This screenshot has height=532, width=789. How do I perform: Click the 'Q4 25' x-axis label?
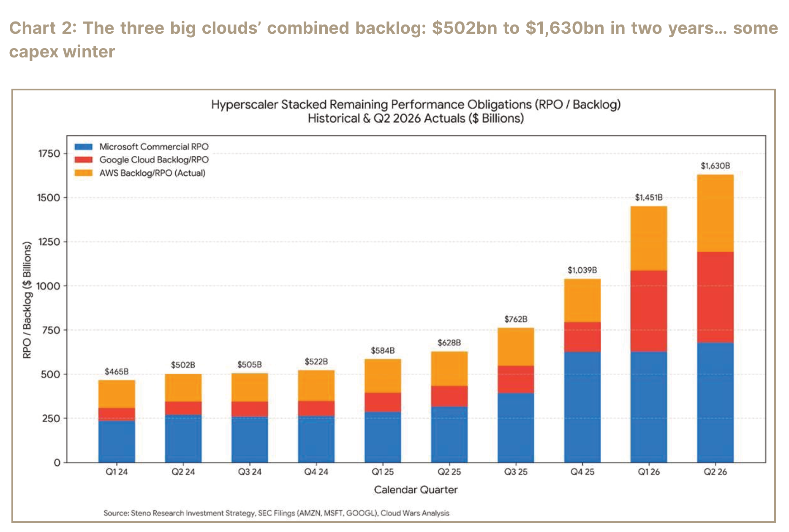point(582,472)
